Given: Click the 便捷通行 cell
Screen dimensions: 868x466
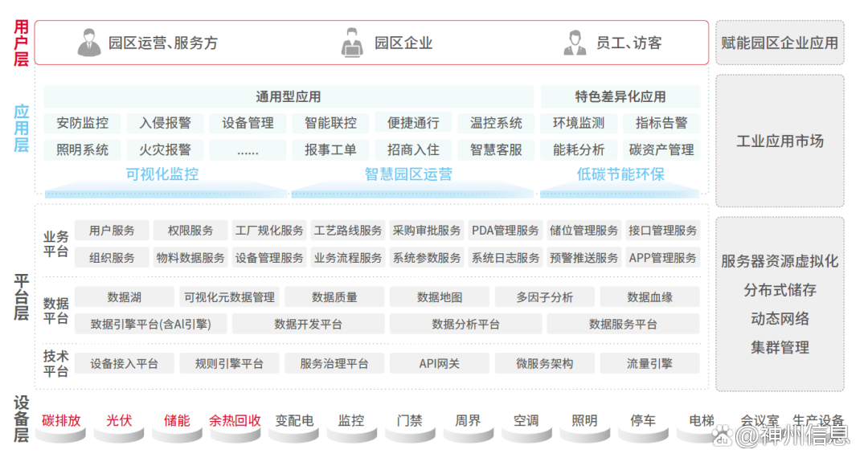Looking at the screenshot, I should point(413,123).
